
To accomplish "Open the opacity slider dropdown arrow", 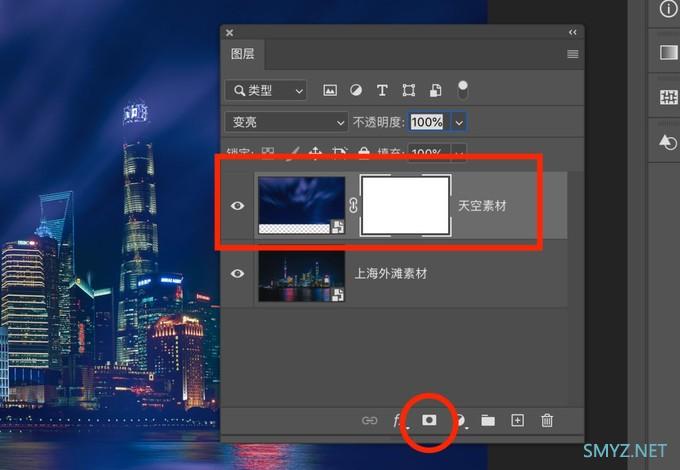I will point(459,122).
